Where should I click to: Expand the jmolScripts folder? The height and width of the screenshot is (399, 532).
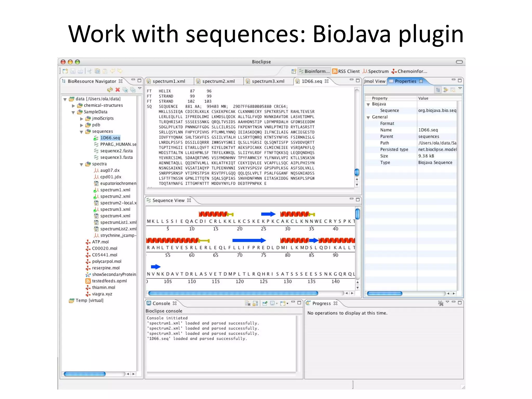coord(82,119)
